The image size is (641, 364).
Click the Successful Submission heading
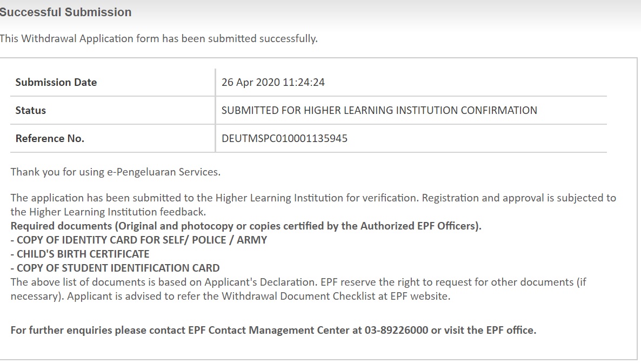click(65, 12)
